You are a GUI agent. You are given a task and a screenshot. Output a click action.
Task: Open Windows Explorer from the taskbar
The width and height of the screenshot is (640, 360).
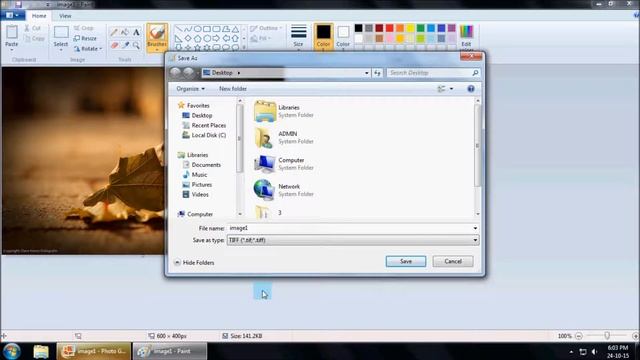point(41,351)
